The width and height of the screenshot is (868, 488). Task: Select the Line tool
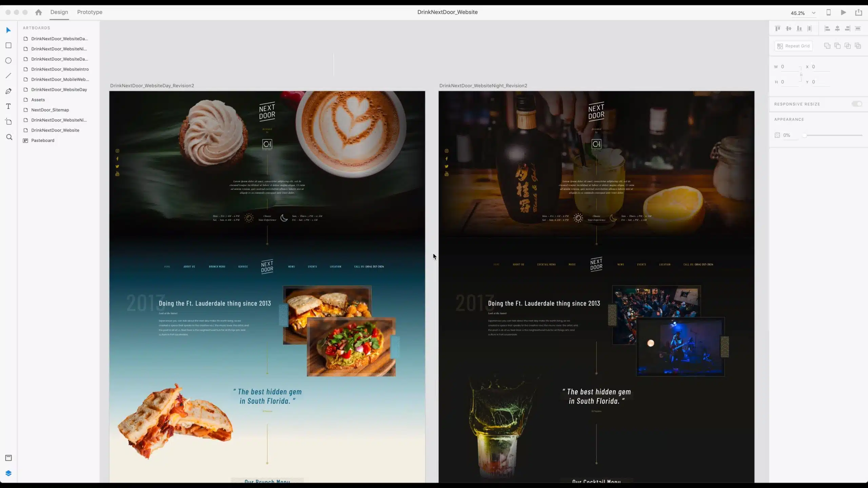8,76
